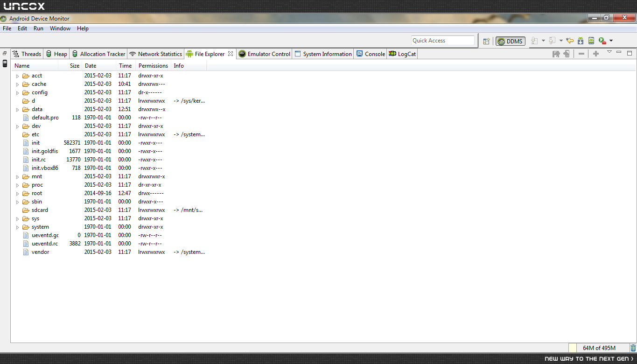Click the Date column header
This screenshot has height=364, width=637.
(x=99, y=66)
